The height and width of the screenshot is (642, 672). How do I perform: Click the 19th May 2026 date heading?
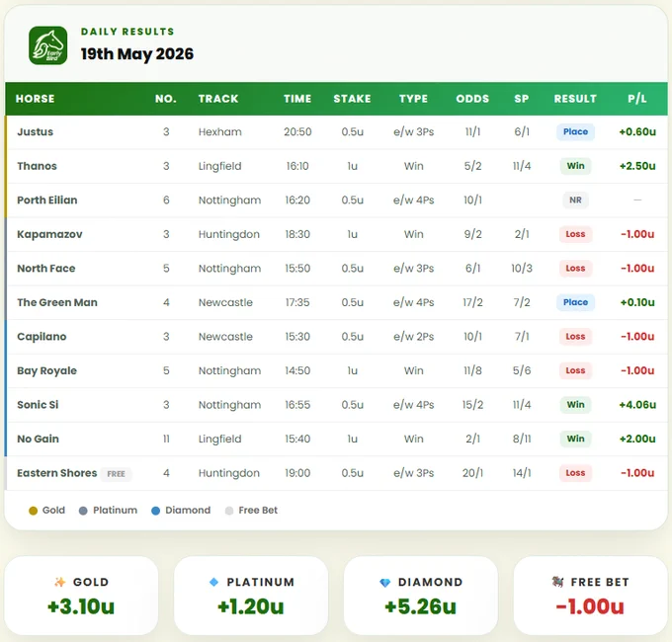(137, 54)
